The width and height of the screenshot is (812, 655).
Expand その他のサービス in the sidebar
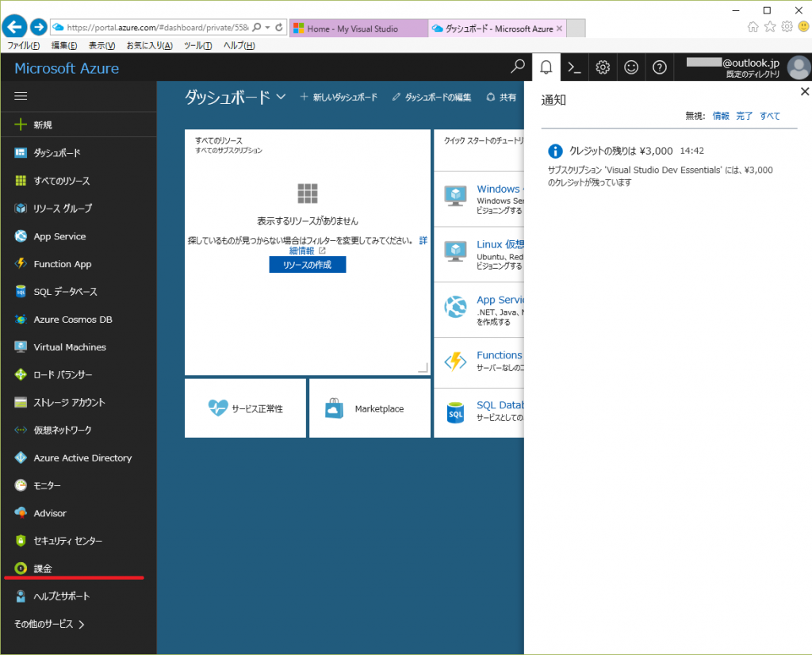49,624
